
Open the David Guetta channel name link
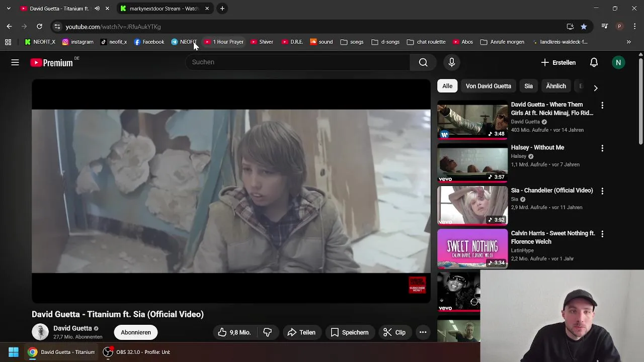pos(72,328)
